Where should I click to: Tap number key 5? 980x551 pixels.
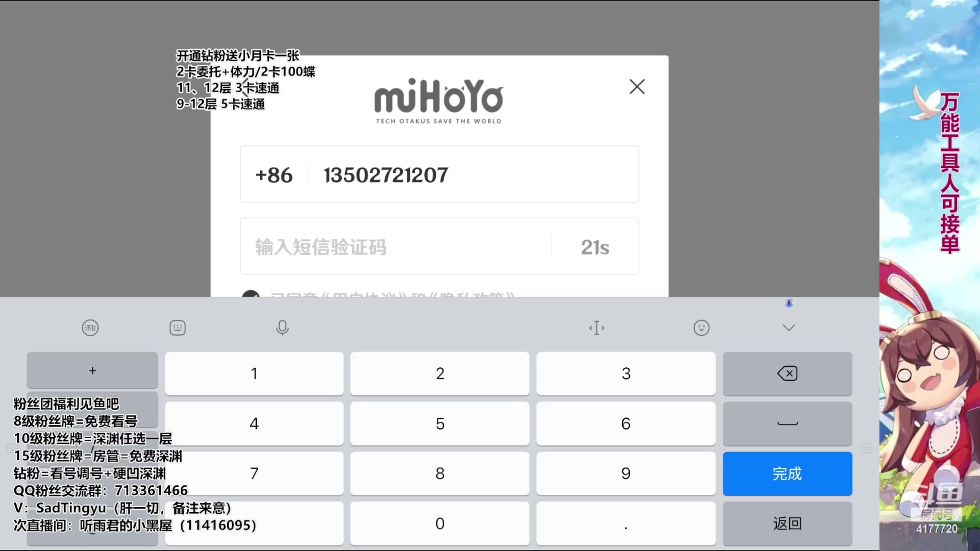(440, 423)
